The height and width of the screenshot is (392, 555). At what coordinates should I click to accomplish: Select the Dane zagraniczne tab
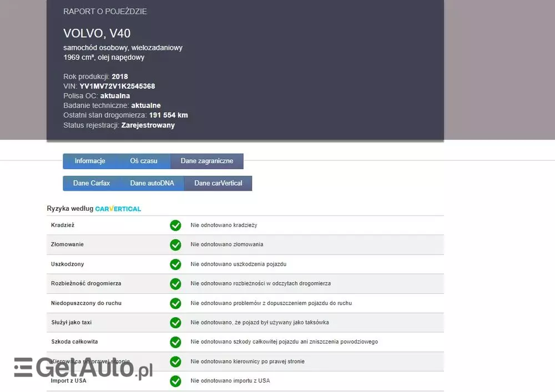pos(206,161)
